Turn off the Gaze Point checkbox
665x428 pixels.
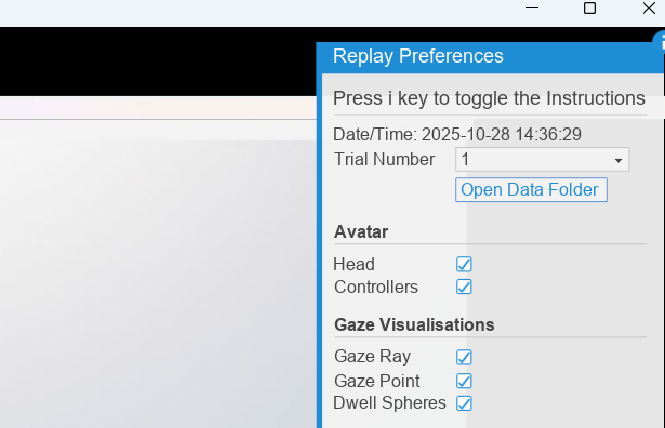464,381
